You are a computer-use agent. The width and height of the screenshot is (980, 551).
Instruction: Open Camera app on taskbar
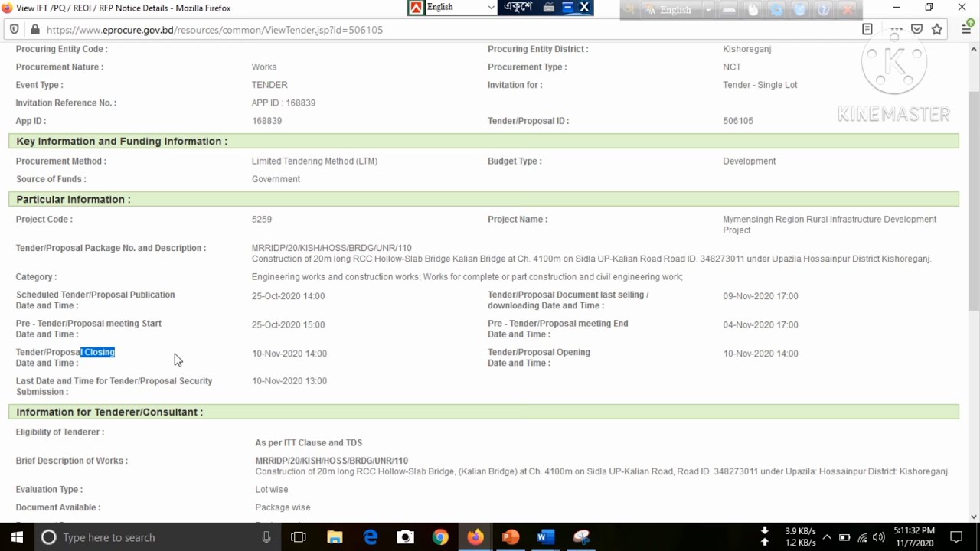(x=405, y=537)
